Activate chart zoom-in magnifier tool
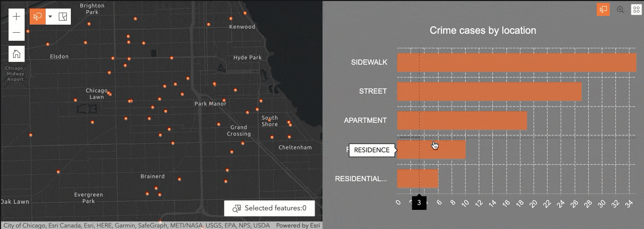The width and height of the screenshot is (644, 229). click(x=620, y=10)
